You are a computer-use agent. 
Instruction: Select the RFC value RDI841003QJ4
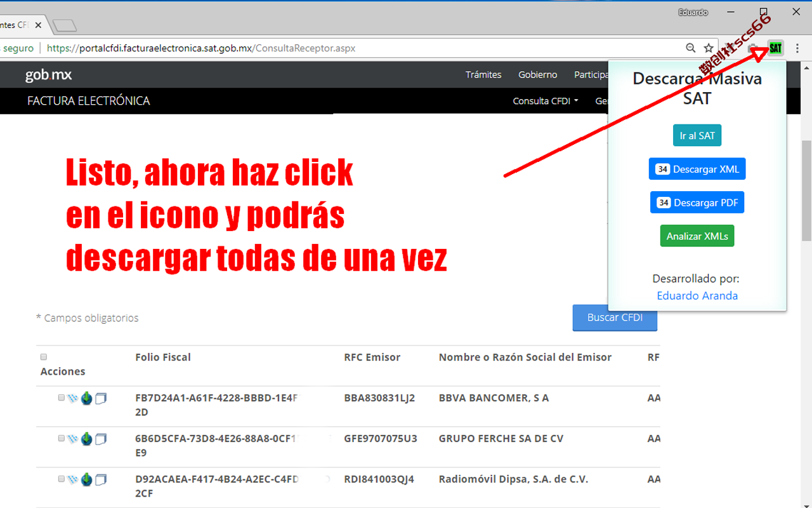(x=379, y=479)
